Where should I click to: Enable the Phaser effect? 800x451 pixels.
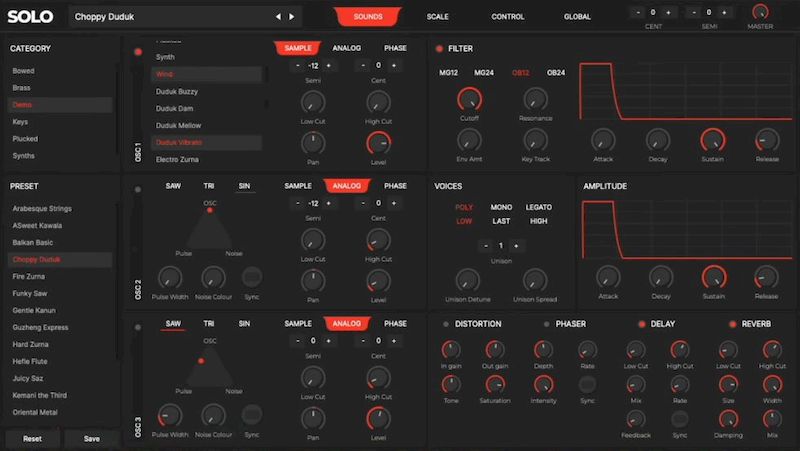click(x=546, y=324)
